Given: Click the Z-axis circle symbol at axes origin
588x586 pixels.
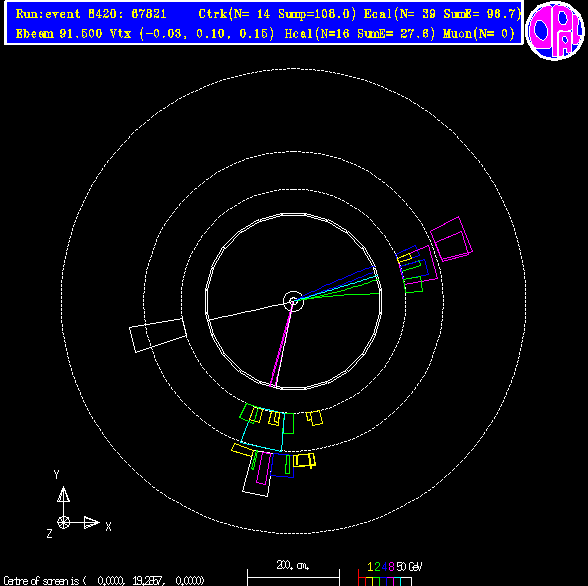Looking at the screenshot, I should [63, 522].
